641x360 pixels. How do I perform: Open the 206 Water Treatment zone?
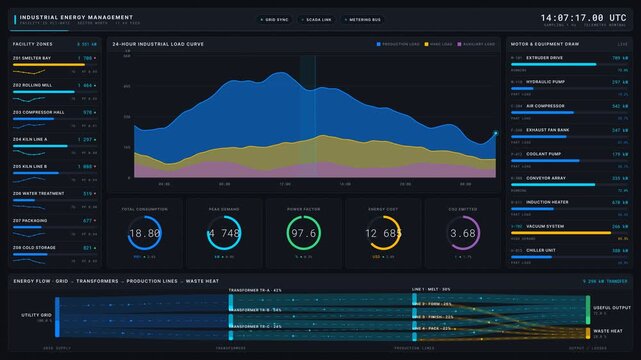55,200
